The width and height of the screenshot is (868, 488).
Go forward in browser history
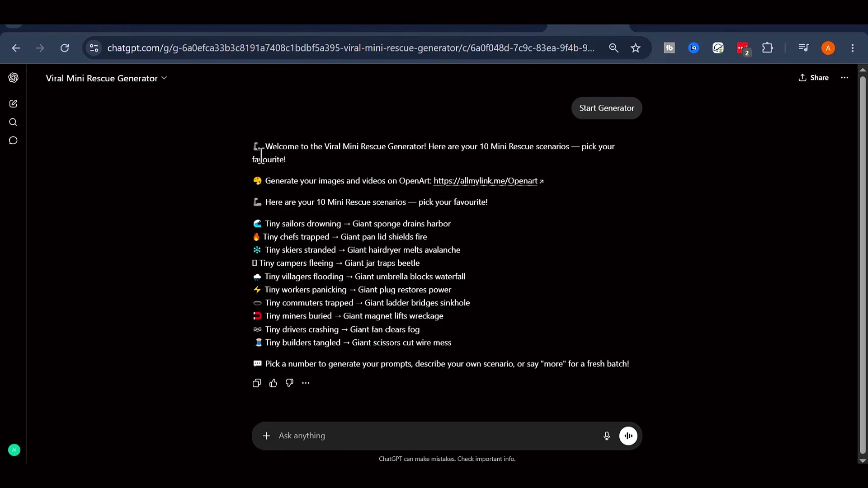(x=40, y=48)
